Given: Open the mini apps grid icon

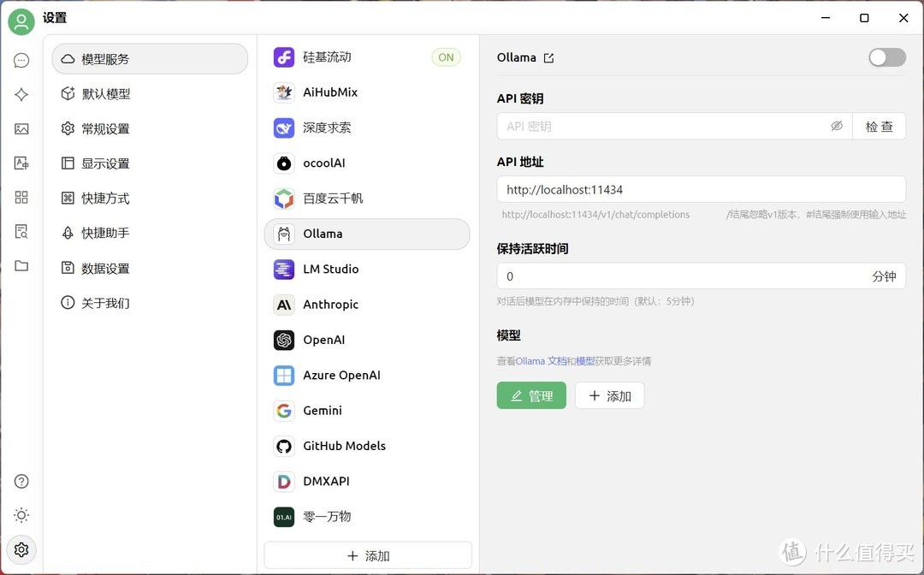Looking at the screenshot, I should (21, 197).
